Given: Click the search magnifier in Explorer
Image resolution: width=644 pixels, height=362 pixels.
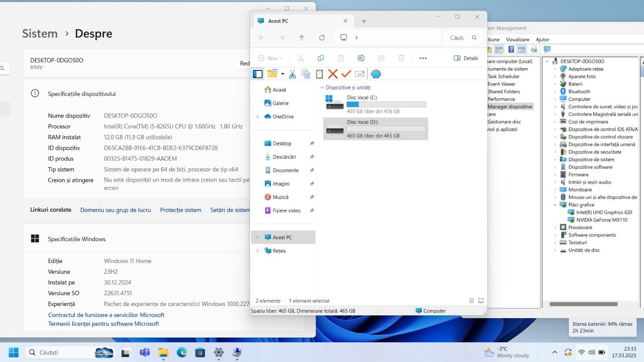Looking at the screenshot, I should pos(474,37).
